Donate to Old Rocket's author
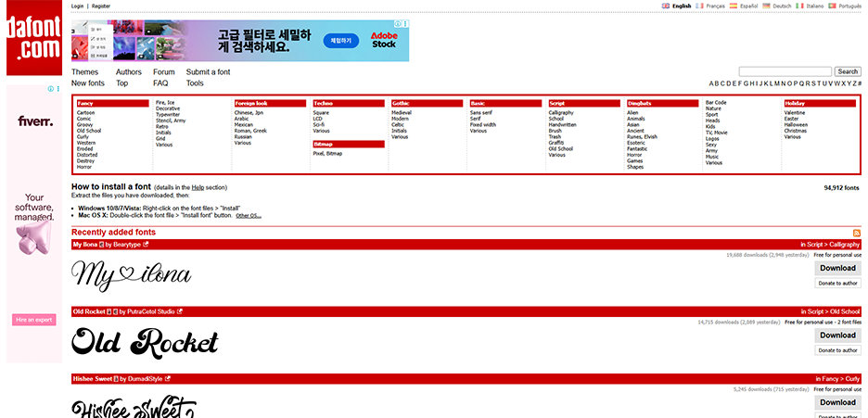The image size is (868, 418). tap(837, 350)
